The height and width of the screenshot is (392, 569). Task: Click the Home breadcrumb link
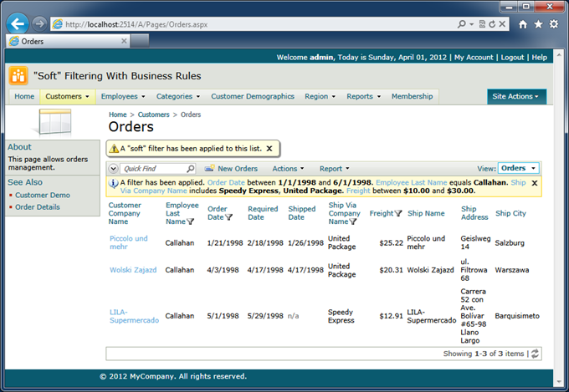pyautogui.click(x=118, y=115)
